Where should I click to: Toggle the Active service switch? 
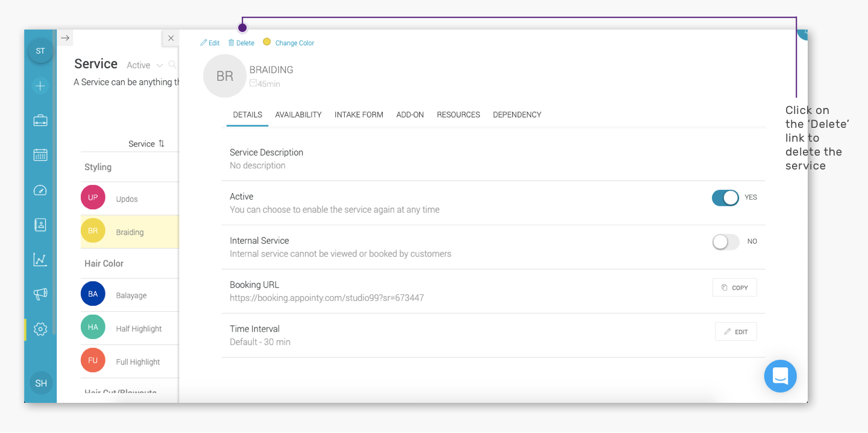point(725,198)
